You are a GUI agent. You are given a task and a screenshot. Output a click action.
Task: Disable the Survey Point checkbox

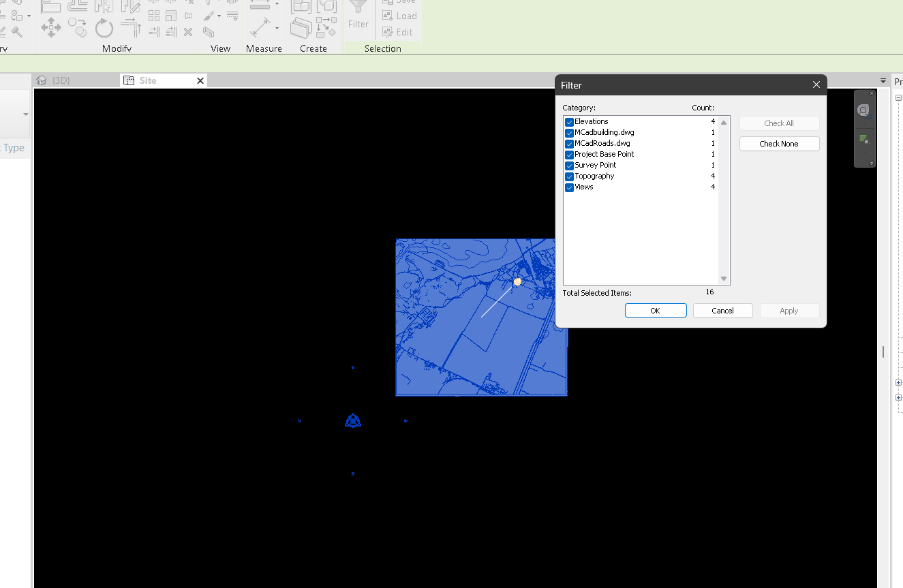(569, 165)
